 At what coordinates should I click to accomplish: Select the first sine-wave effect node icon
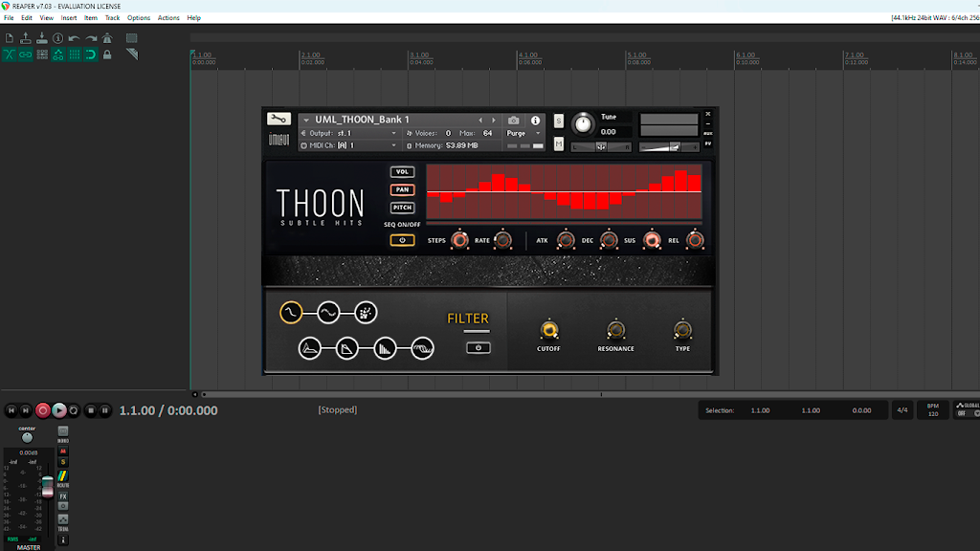291,313
